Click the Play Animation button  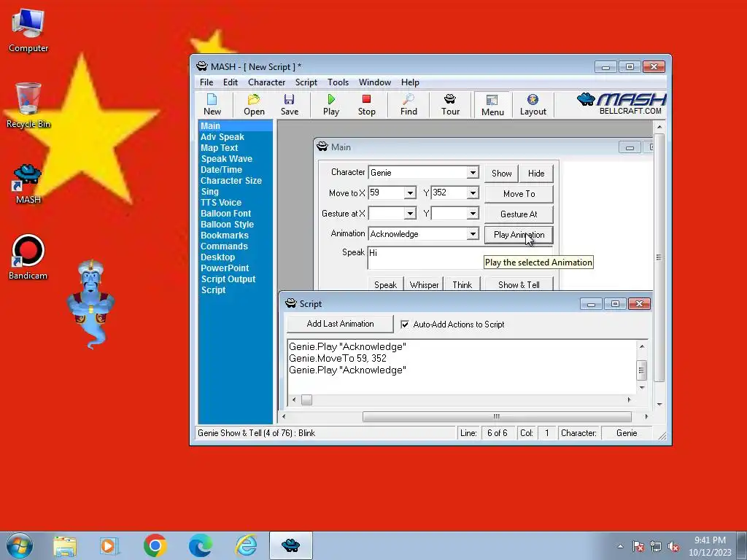[x=519, y=235]
